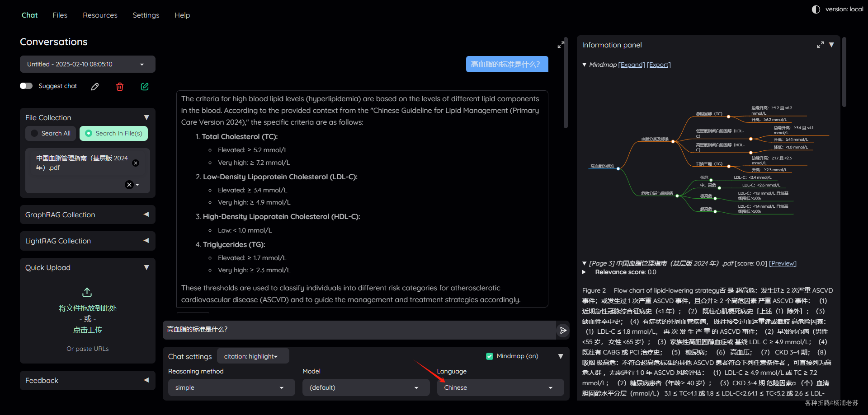The height and width of the screenshot is (415, 868).
Task: Click the rename conversation pencil icon
Action: click(95, 87)
